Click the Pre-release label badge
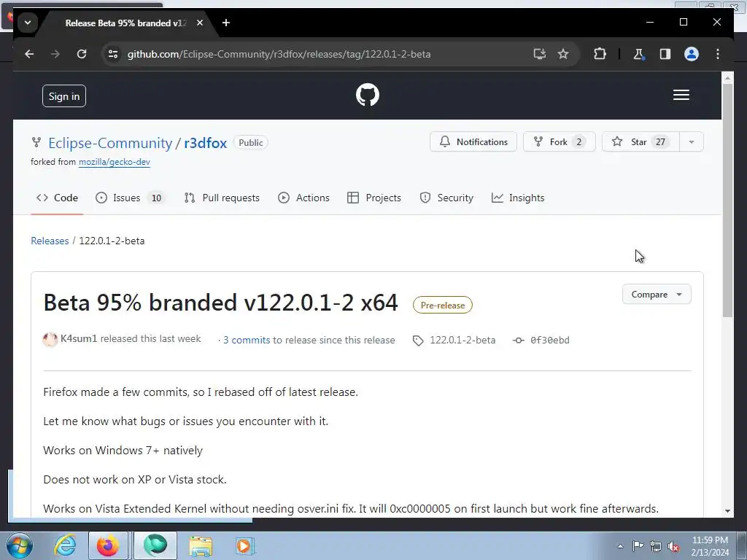Viewport: 747px width, 560px height. (x=443, y=306)
